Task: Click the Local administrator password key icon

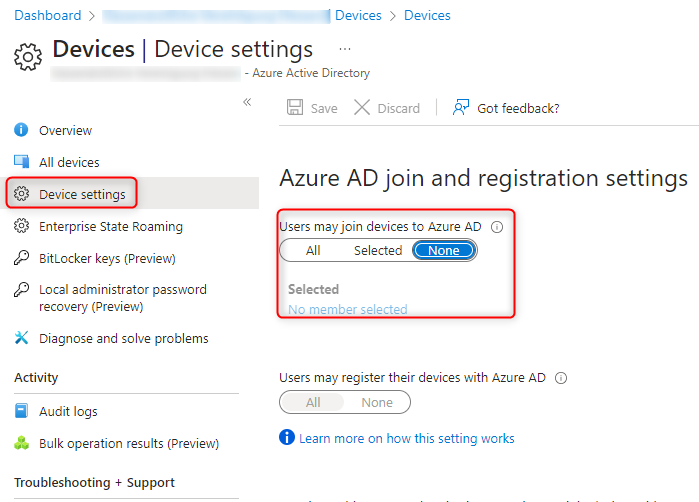Action: 21,290
